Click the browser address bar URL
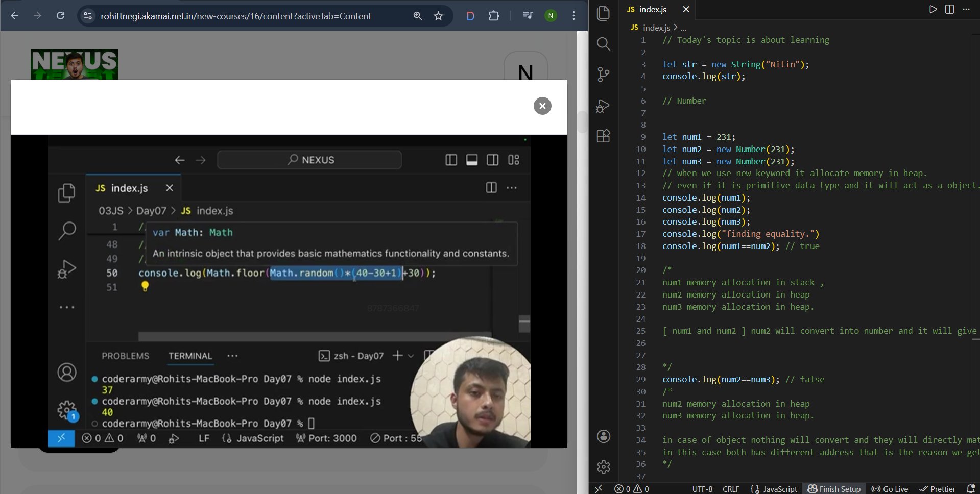 tap(235, 16)
